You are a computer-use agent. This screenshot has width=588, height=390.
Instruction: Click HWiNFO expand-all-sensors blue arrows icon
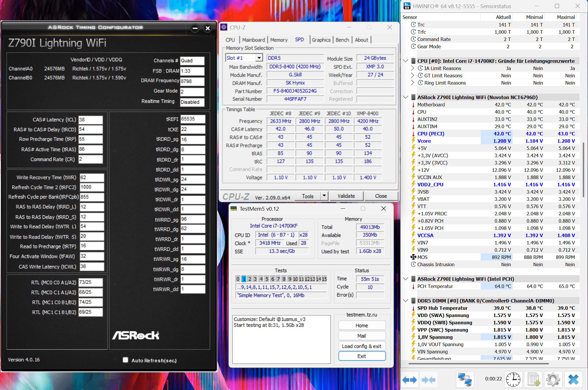[x=410, y=380]
